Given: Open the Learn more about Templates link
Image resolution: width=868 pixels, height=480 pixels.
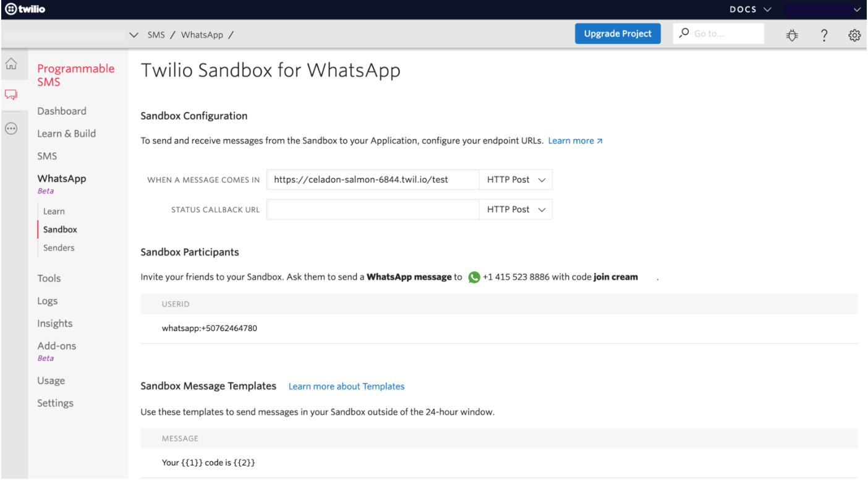Looking at the screenshot, I should [x=346, y=386].
